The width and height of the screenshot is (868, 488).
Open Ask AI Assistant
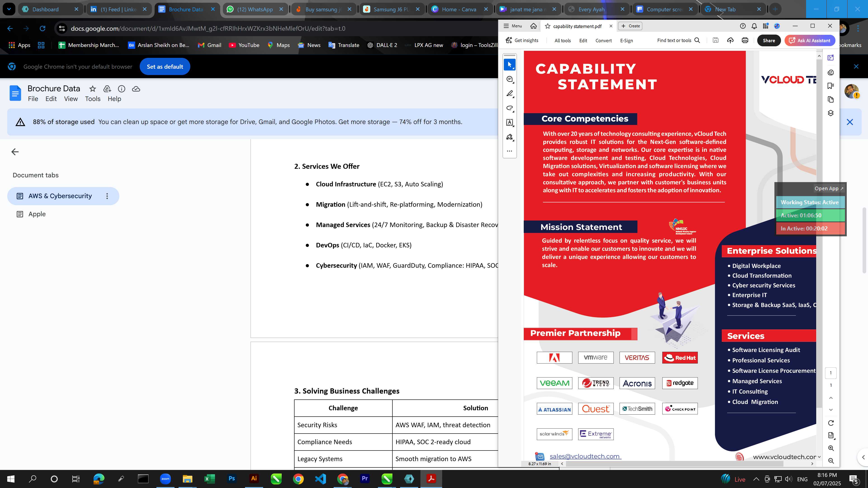click(x=810, y=40)
